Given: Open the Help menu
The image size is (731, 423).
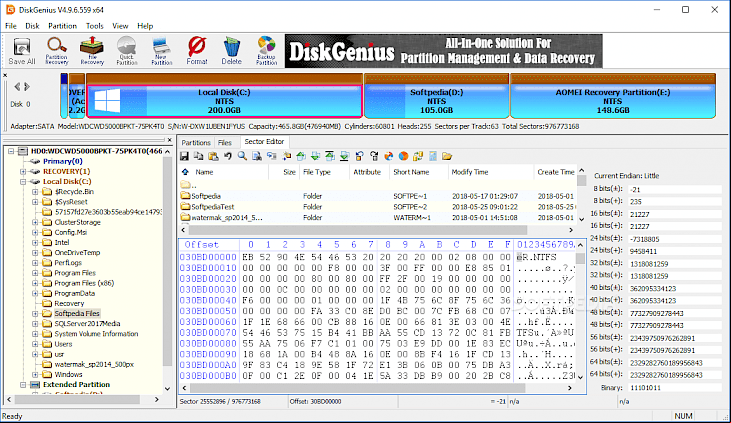Looking at the screenshot, I should (x=145, y=26).
